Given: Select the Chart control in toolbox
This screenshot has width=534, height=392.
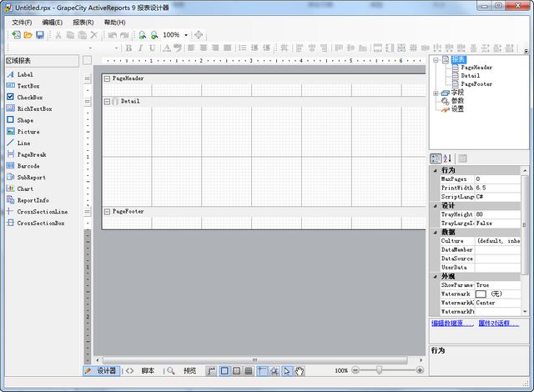Looking at the screenshot, I should 25,188.
